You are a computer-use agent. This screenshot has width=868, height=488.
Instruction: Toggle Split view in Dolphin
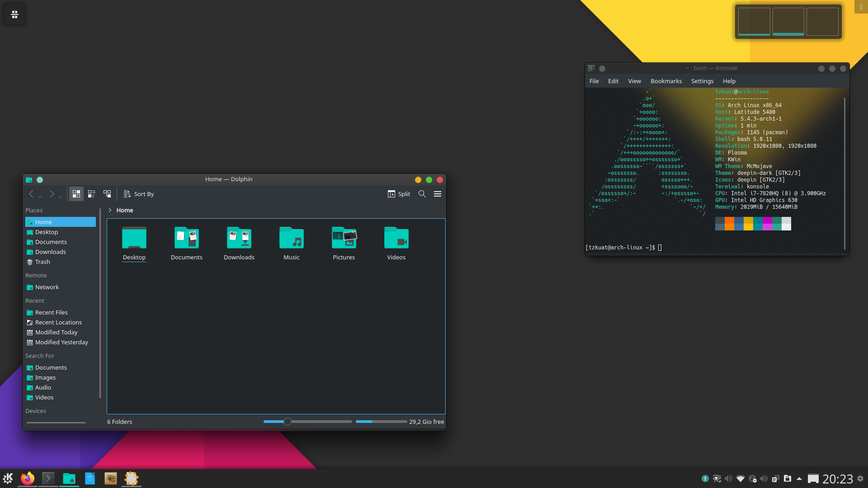pos(398,194)
